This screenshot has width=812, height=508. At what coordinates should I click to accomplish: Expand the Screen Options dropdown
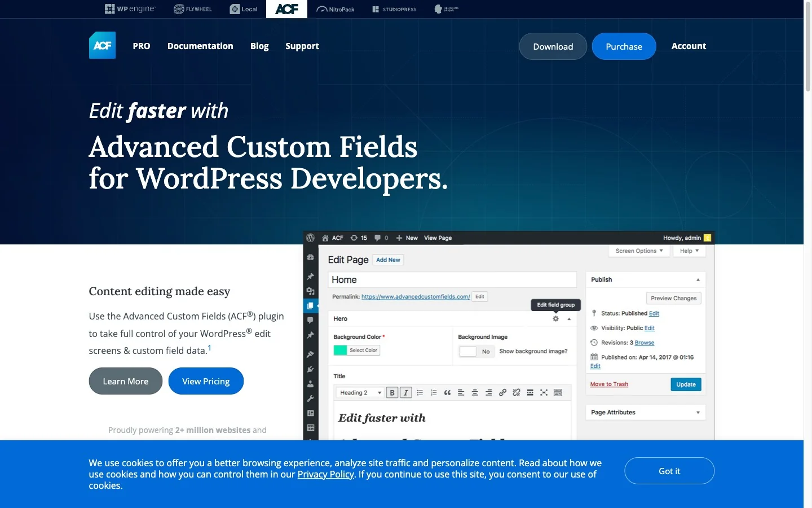[x=639, y=251]
